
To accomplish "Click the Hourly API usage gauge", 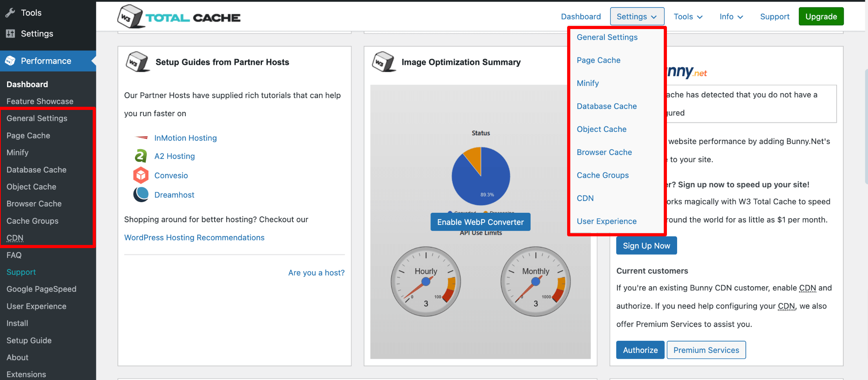I will tap(426, 281).
